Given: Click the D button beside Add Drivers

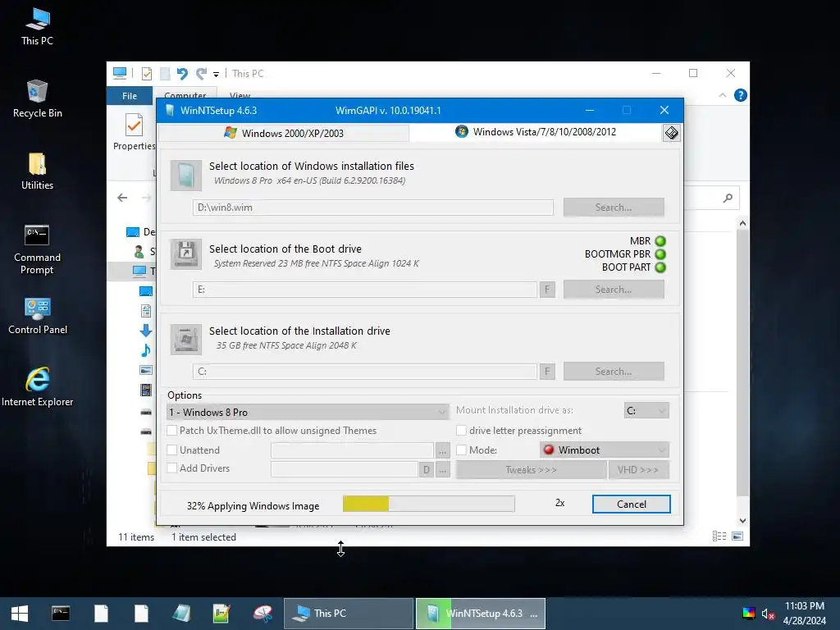Looking at the screenshot, I should [x=427, y=469].
